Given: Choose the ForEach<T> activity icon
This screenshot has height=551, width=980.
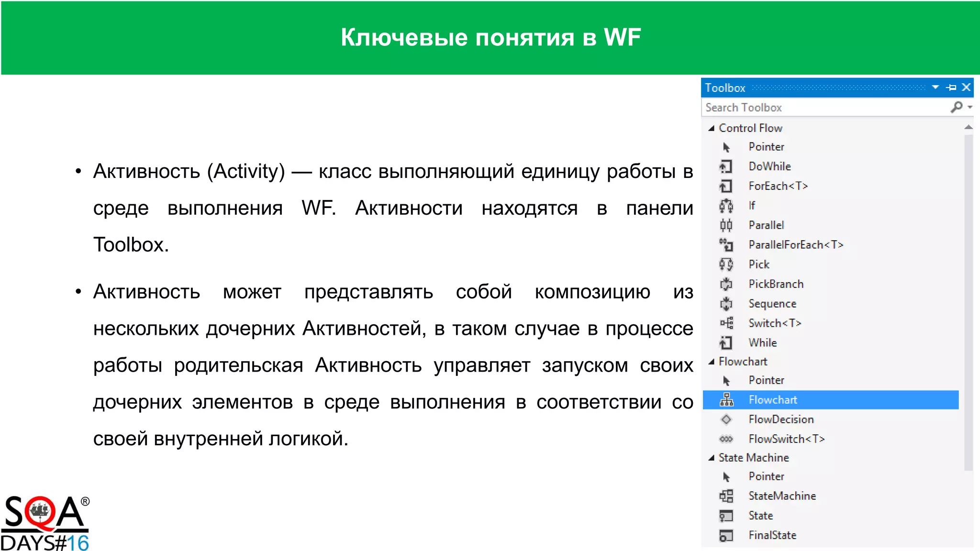Looking at the screenshot, I should pyautogui.click(x=726, y=186).
